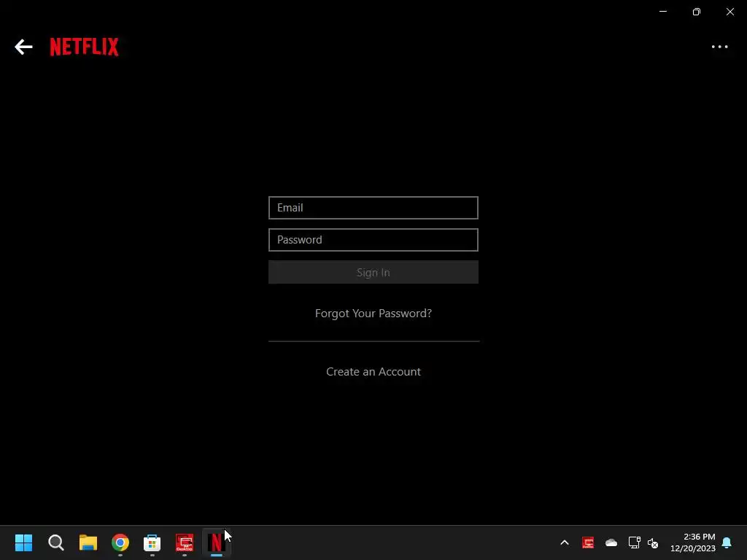The height and width of the screenshot is (560, 747).
Task: Open Microsoft Store from the taskbar
Action: (152, 542)
